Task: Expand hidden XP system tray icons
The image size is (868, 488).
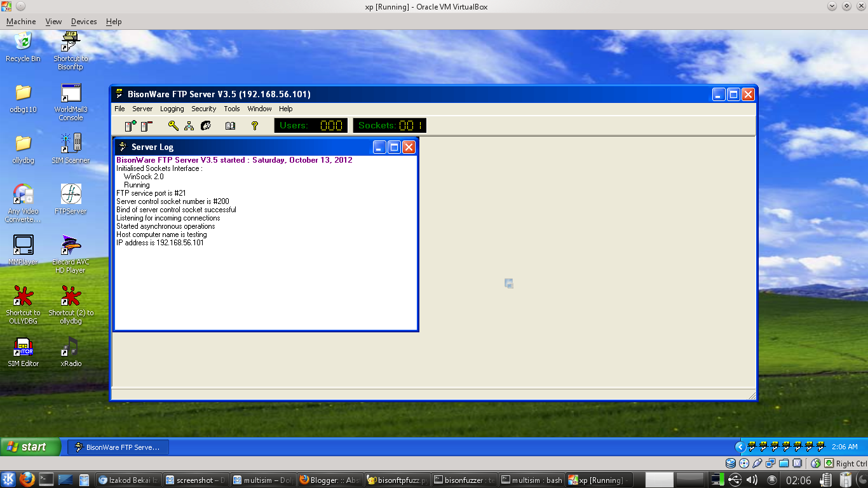Action: coord(740,447)
